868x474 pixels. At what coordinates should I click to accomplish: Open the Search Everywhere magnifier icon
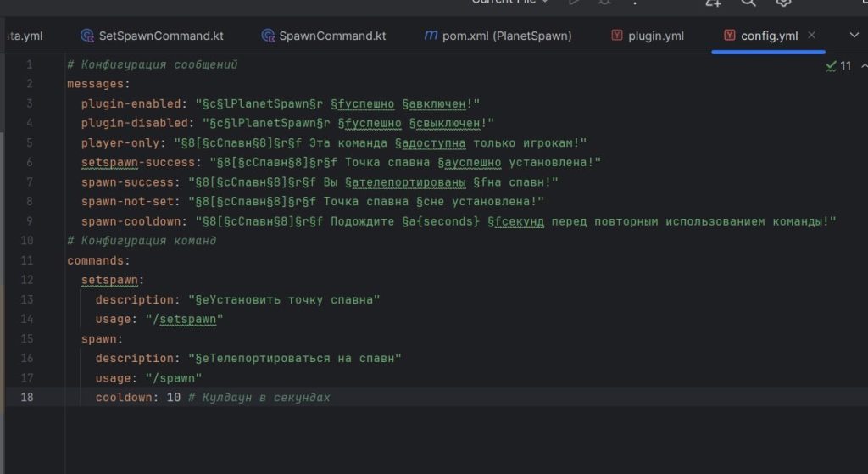[x=748, y=3]
